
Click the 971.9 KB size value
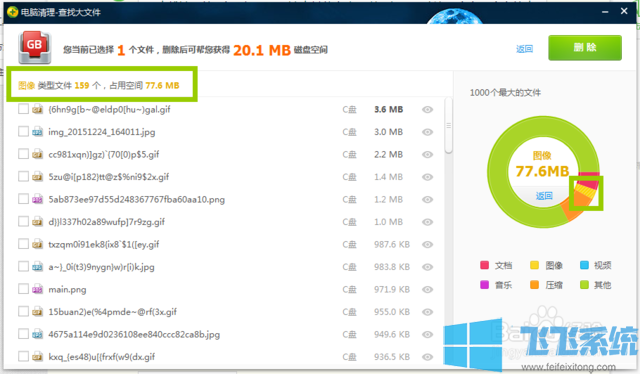tap(392, 289)
